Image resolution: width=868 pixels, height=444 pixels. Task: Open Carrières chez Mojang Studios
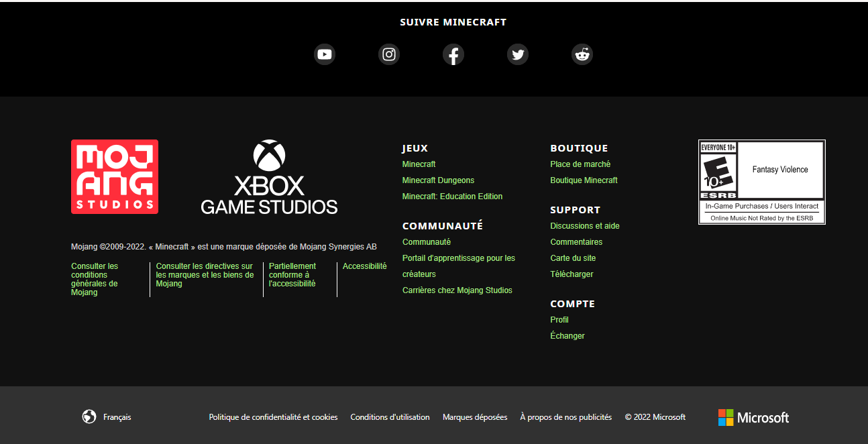point(457,290)
